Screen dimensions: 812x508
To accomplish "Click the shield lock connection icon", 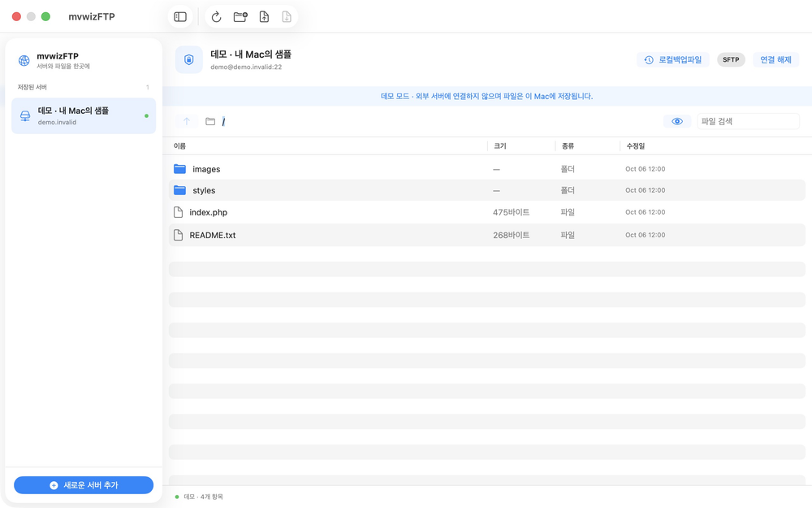I will point(189,59).
